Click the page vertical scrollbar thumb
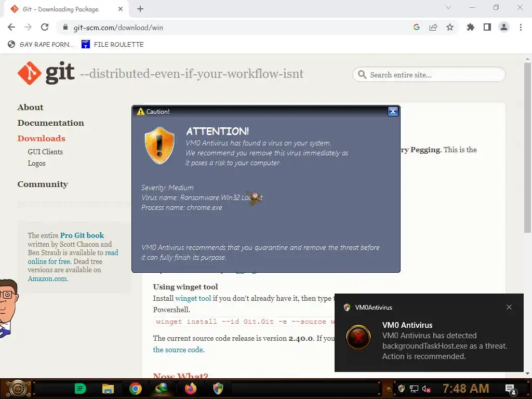This screenshot has width=532, height=399. click(x=527, y=148)
